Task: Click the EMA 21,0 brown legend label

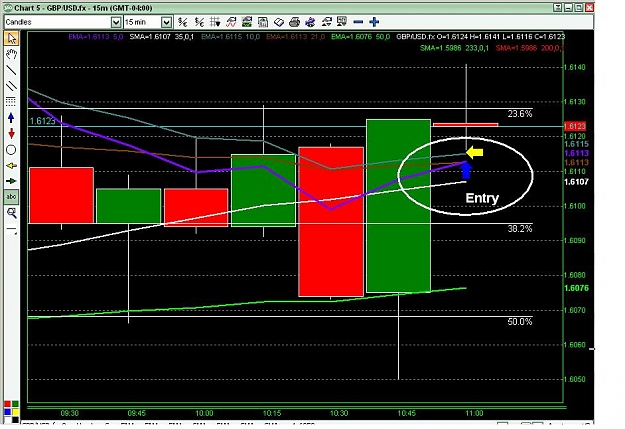Action: [x=295, y=37]
